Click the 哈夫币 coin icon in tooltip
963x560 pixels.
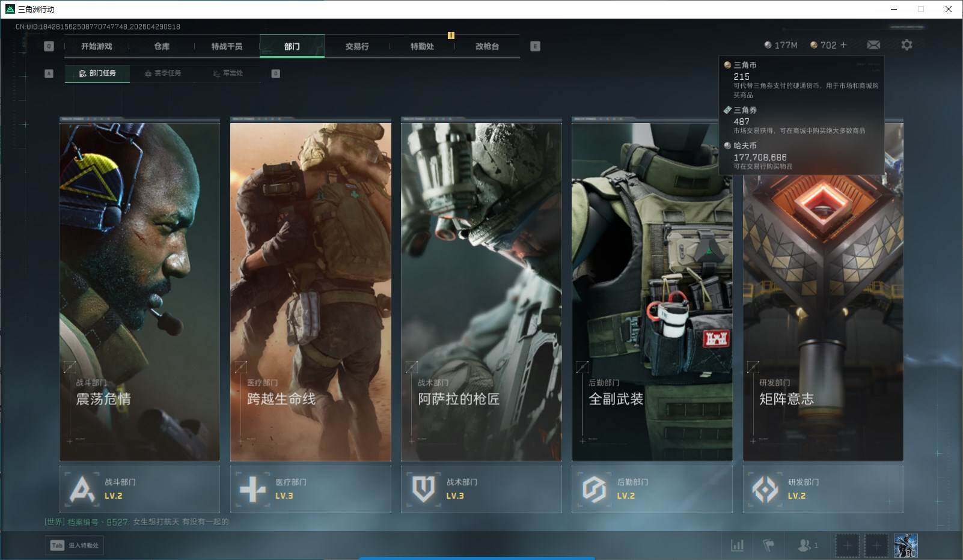(727, 145)
